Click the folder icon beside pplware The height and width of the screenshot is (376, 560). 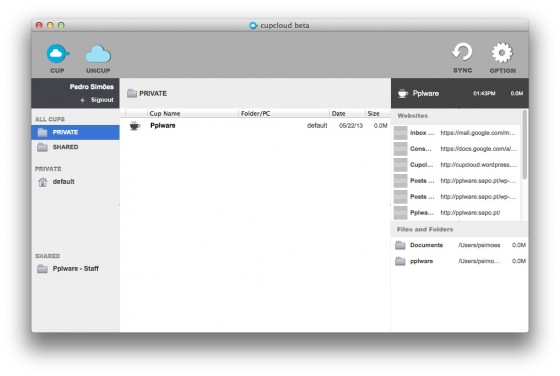click(x=400, y=261)
